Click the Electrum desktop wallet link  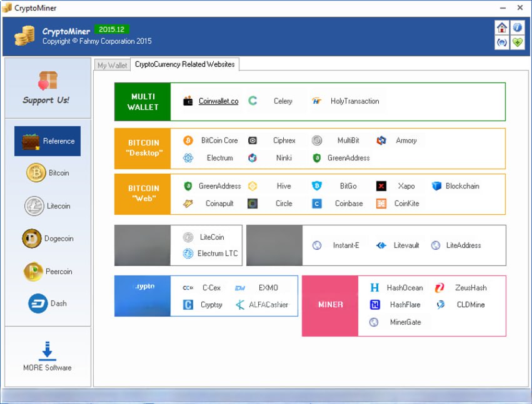[x=219, y=158]
